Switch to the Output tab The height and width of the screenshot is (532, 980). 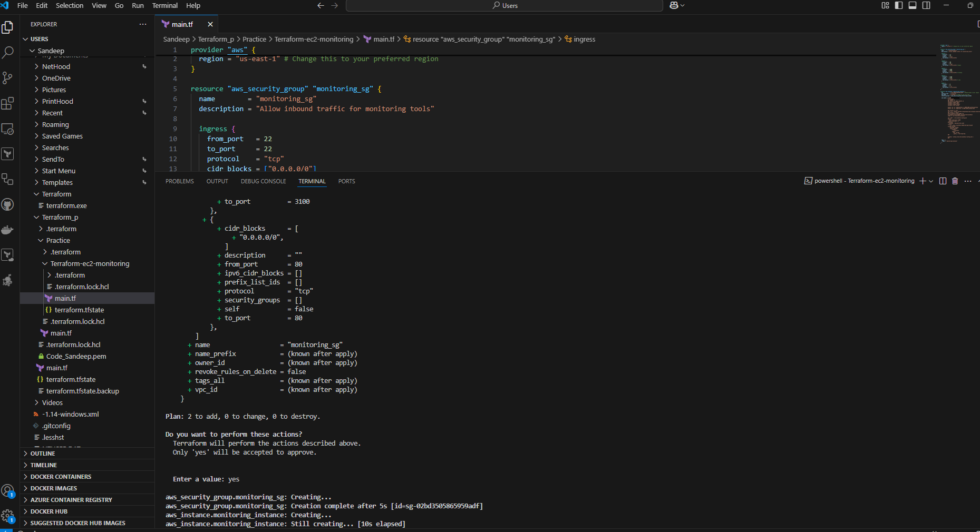click(x=217, y=181)
